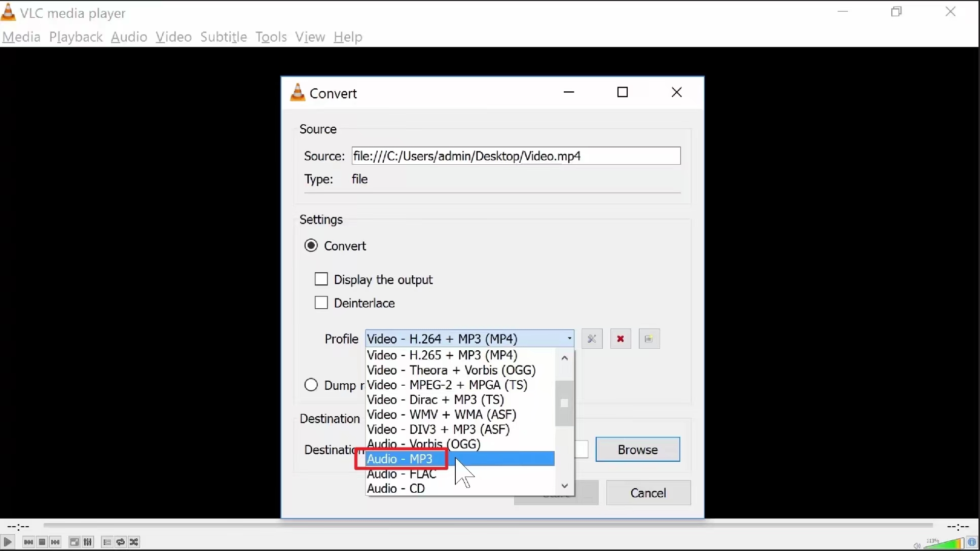This screenshot has width=980, height=551.
Task: Click the Previous media button
Action: point(28,542)
